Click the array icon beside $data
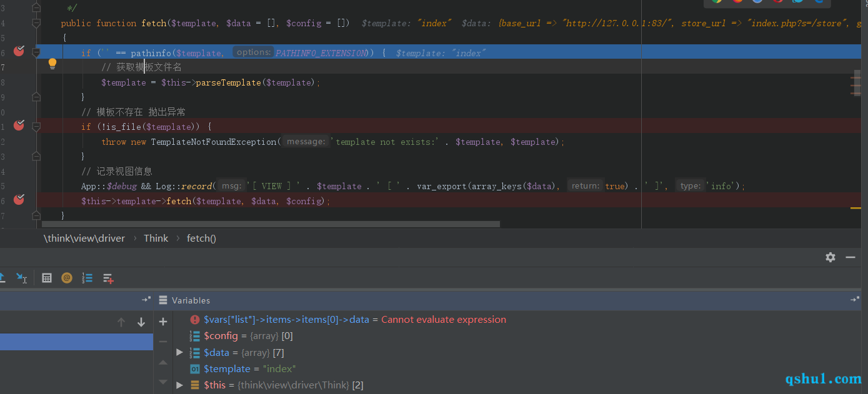868x394 pixels. coord(195,353)
